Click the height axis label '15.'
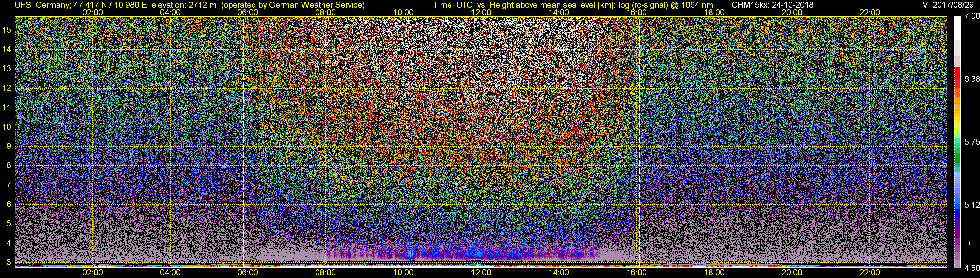This screenshot has height=278, width=980. click(x=8, y=30)
